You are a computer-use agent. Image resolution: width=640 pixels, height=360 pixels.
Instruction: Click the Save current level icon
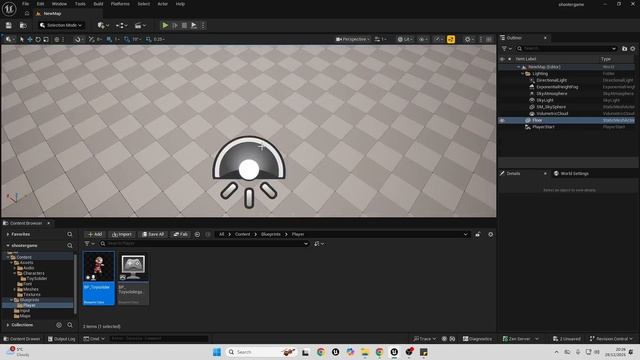tap(9, 25)
